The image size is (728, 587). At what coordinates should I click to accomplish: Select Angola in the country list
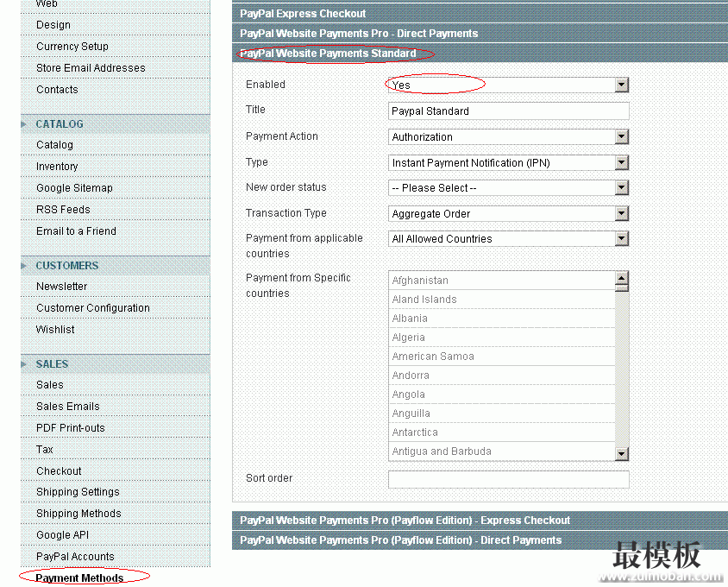coord(501,394)
